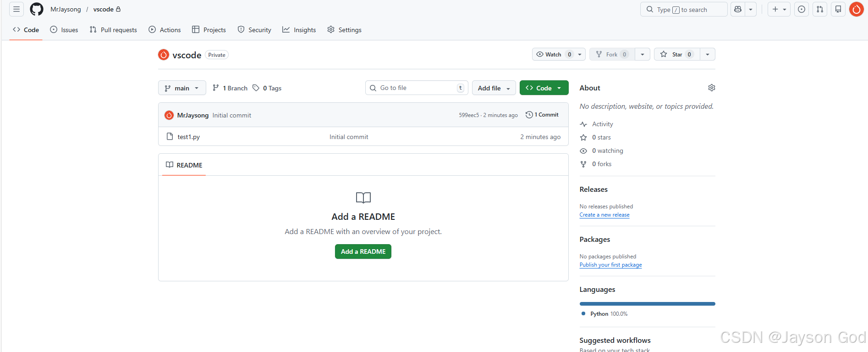Click the Fork button
The height and width of the screenshot is (352, 868).
coord(612,54)
